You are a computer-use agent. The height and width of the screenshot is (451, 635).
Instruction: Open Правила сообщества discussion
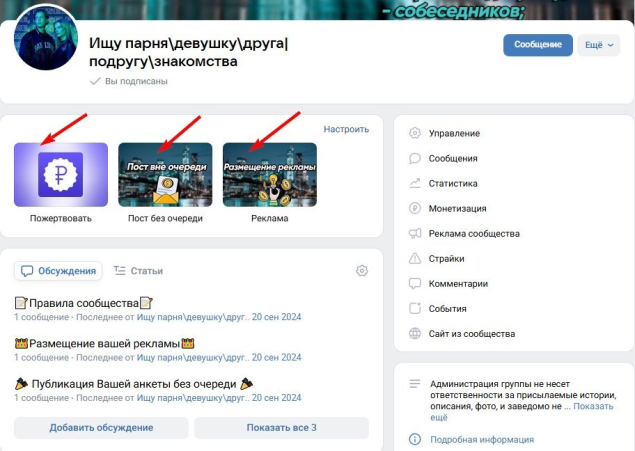pos(84,303)
